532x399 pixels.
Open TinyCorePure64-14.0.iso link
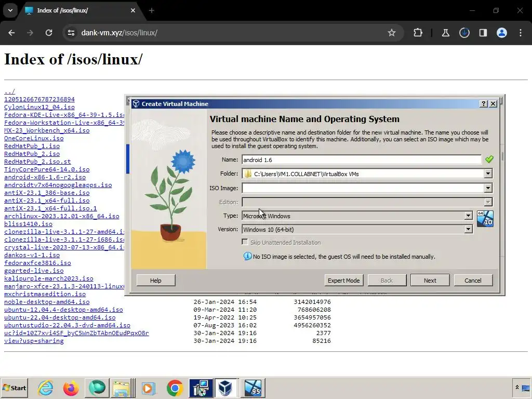pyautogui.click(x=47, y=169)
